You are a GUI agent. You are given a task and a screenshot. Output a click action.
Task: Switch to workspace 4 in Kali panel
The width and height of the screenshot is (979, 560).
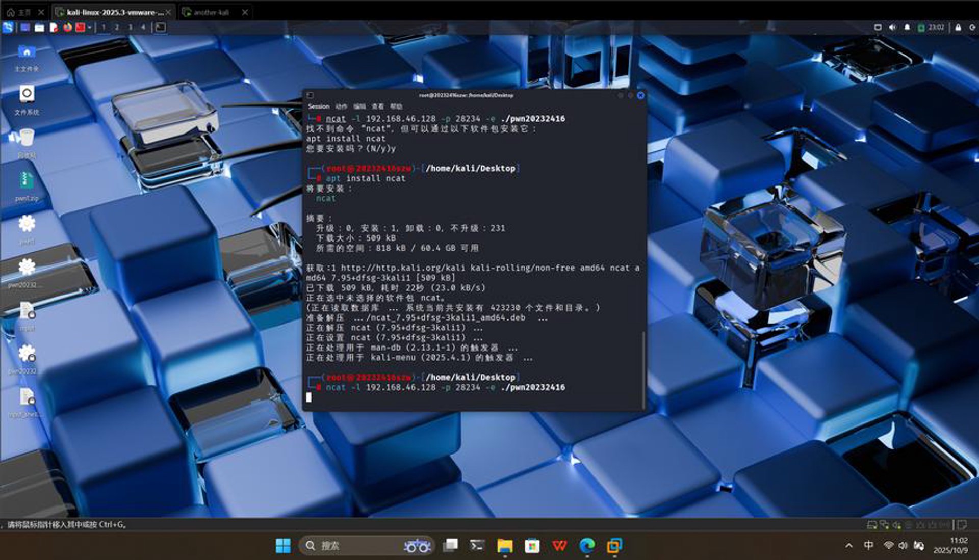(x=143, y=28)
